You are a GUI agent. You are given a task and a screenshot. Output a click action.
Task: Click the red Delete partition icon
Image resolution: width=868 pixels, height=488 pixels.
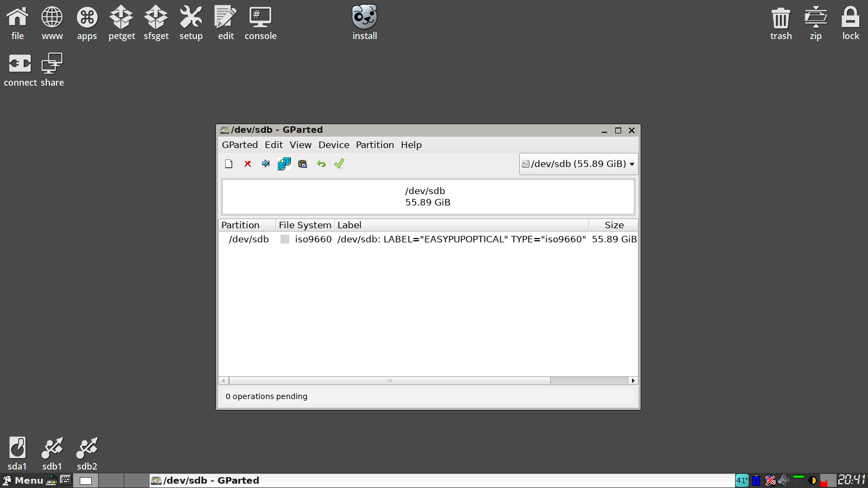point(247,164)
